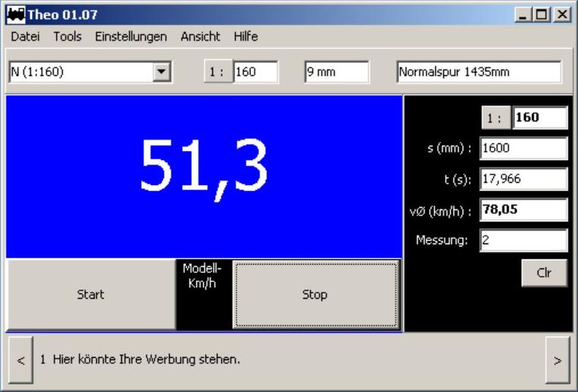Click the Theo locomotive icon in title bar

15,14
